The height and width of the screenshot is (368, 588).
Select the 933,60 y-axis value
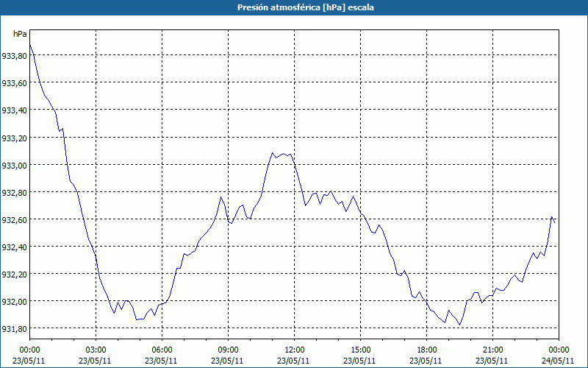pos(14,83)
